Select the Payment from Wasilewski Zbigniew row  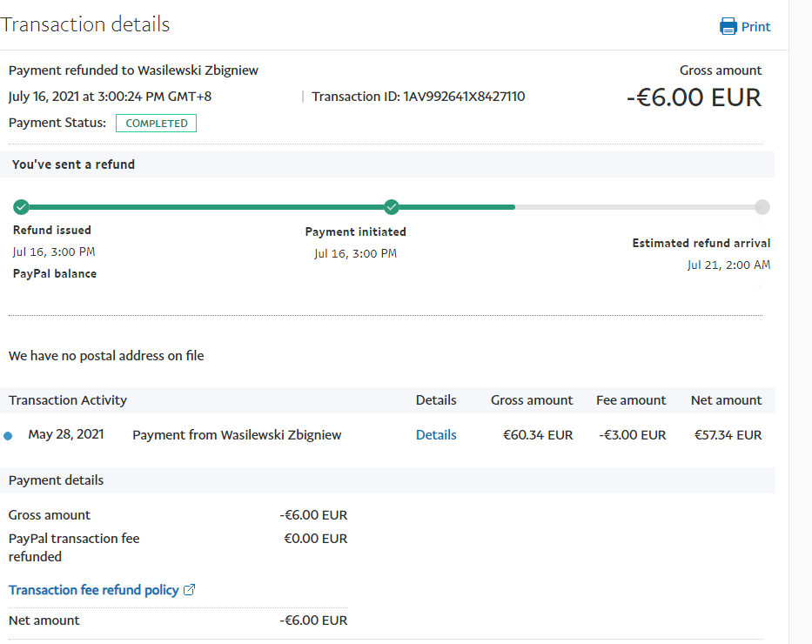point(237,435)
